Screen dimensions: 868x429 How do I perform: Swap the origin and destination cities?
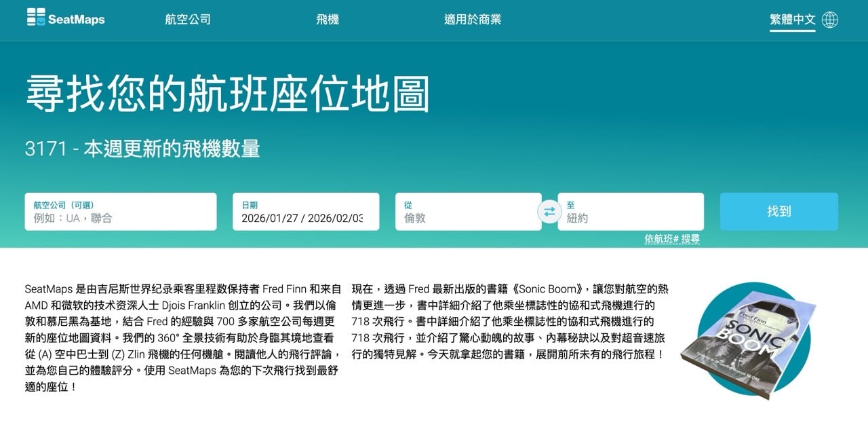pyautogui.click(x=549, y=212)
